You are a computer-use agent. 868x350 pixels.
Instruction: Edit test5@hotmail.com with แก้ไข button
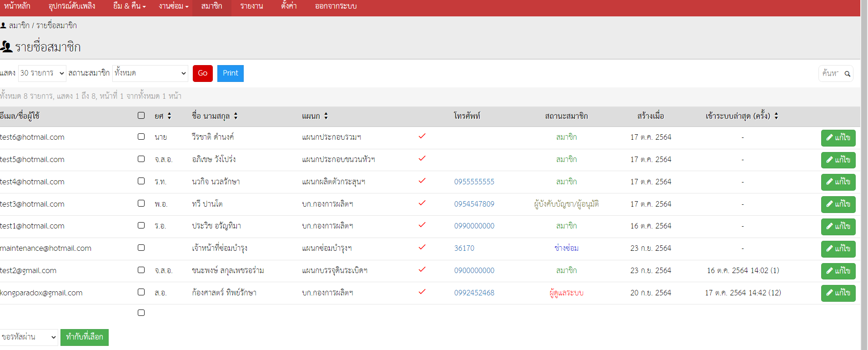click(x=838, y=160)
